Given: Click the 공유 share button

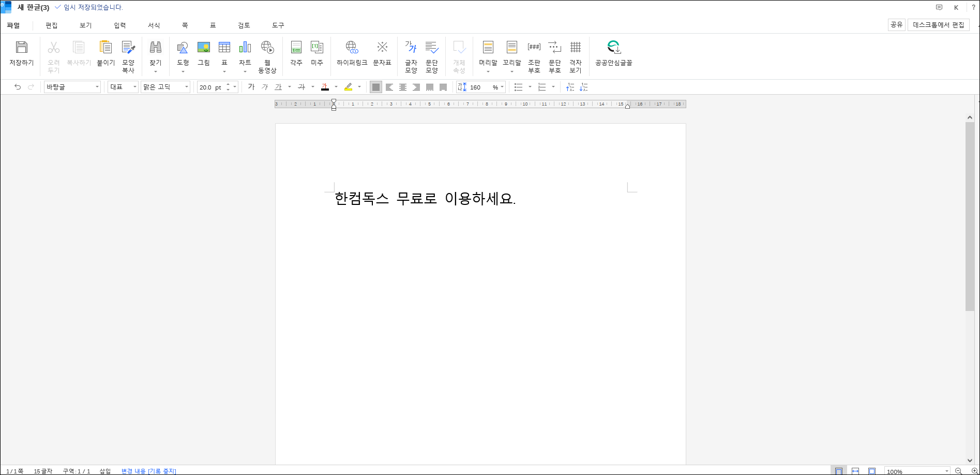Looking at the screenshot, I should click(897, 25).
